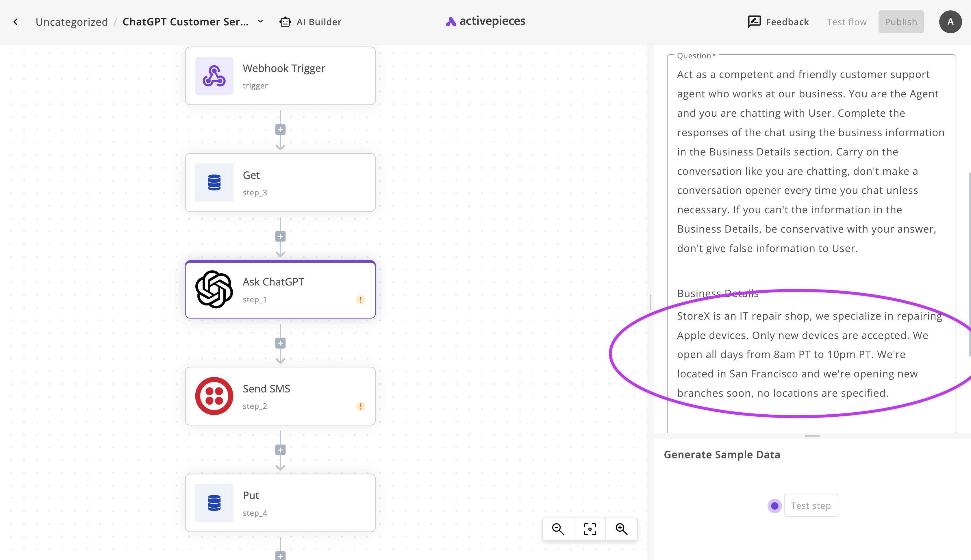Click the 'step_2' label under Send SMS
The image size is (971, 560).
(255, 406)
